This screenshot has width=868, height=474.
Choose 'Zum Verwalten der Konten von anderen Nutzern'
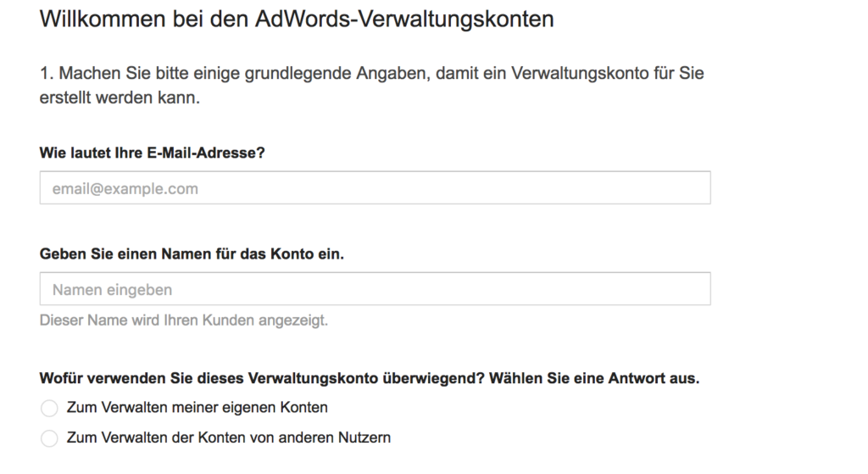[49, 438]
